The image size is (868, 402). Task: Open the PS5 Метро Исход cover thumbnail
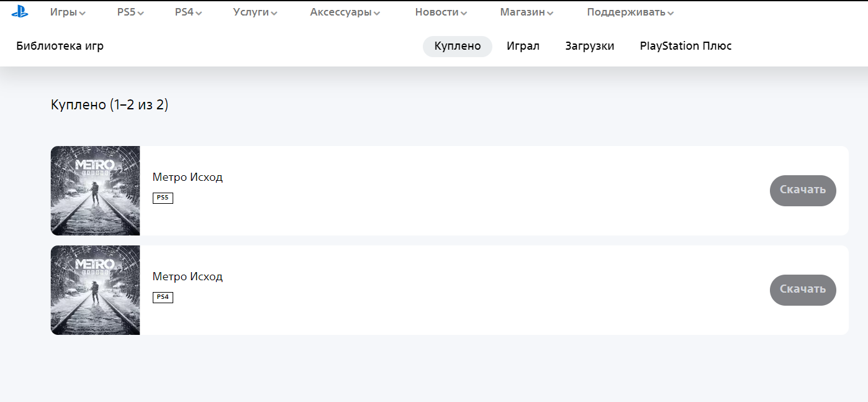[95, 191]
